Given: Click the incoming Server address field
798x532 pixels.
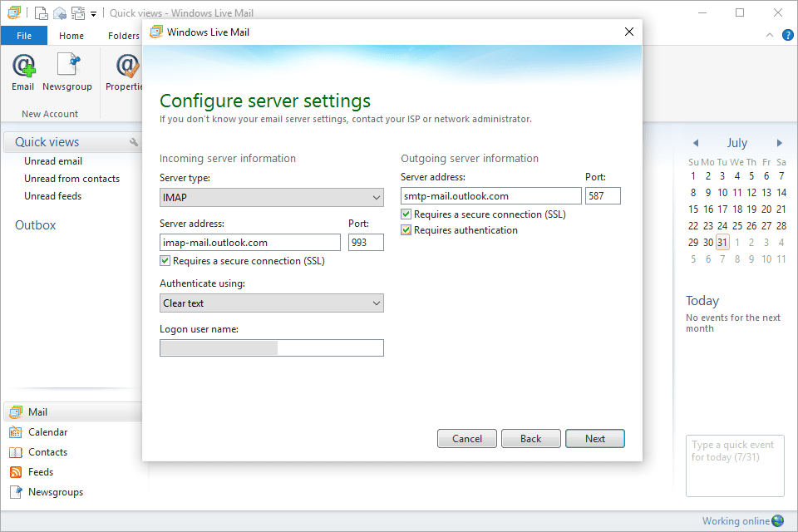Looking at the screenshot, I should pos(250,243).
